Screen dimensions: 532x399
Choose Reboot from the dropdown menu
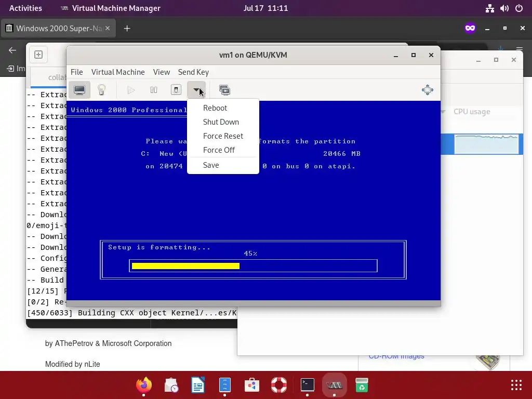(x=215, y=108)
